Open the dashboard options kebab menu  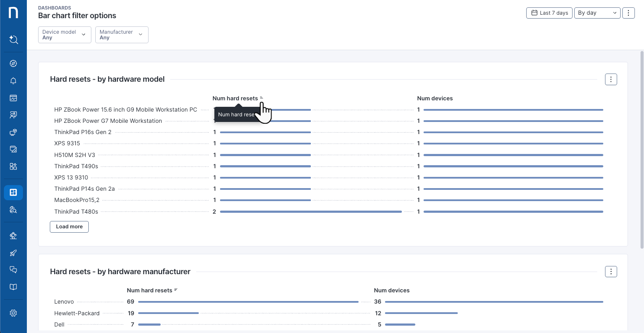pyautogui.click(x=628, y=13)
